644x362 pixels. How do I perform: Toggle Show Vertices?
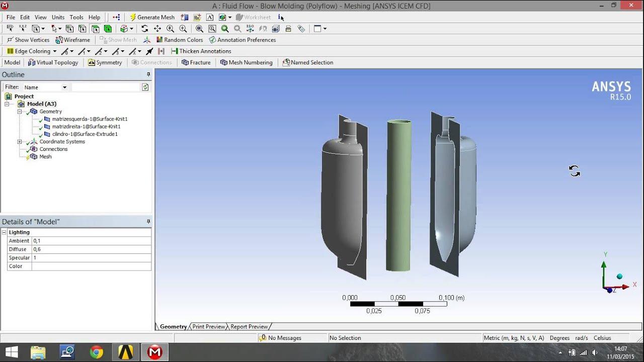pos(28,40)
